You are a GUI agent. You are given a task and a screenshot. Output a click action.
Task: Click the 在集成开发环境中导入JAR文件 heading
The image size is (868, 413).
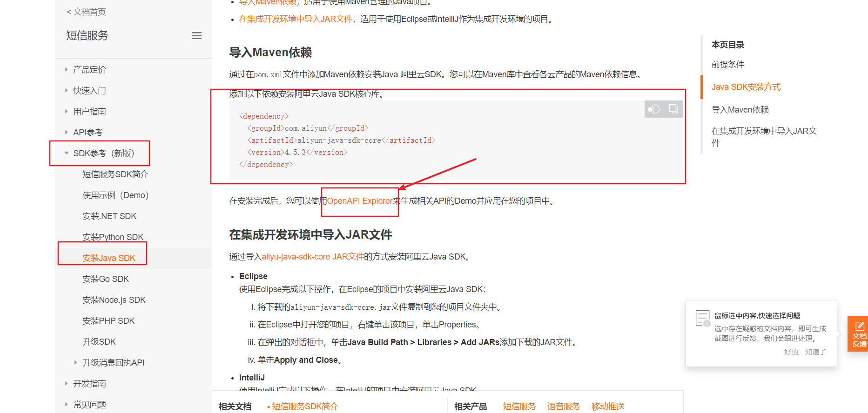[310, 235]
